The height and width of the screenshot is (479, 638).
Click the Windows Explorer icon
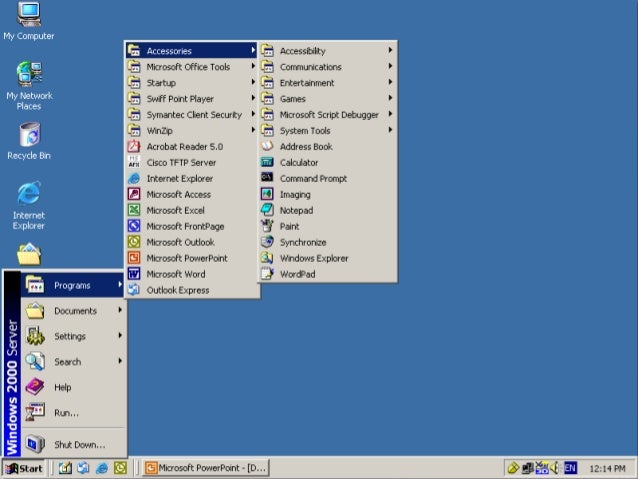[x=267, y=258]
